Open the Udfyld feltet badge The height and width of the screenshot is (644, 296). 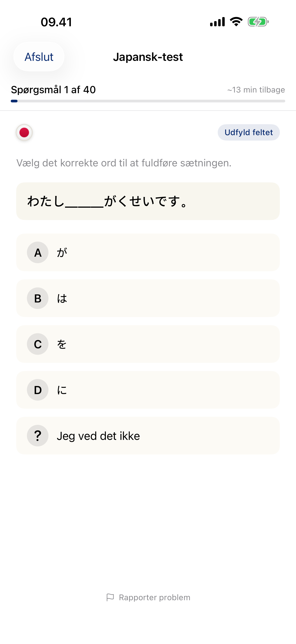(x=248, y=132)
